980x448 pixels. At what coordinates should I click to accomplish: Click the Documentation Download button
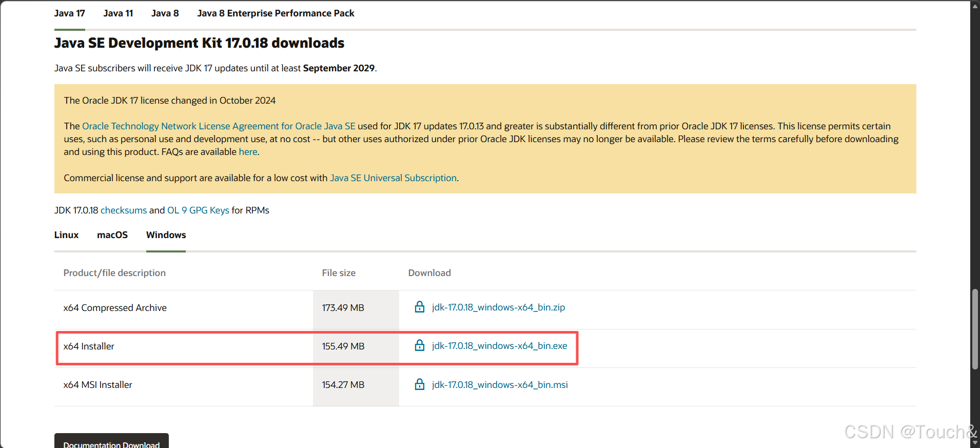point(111,441)
